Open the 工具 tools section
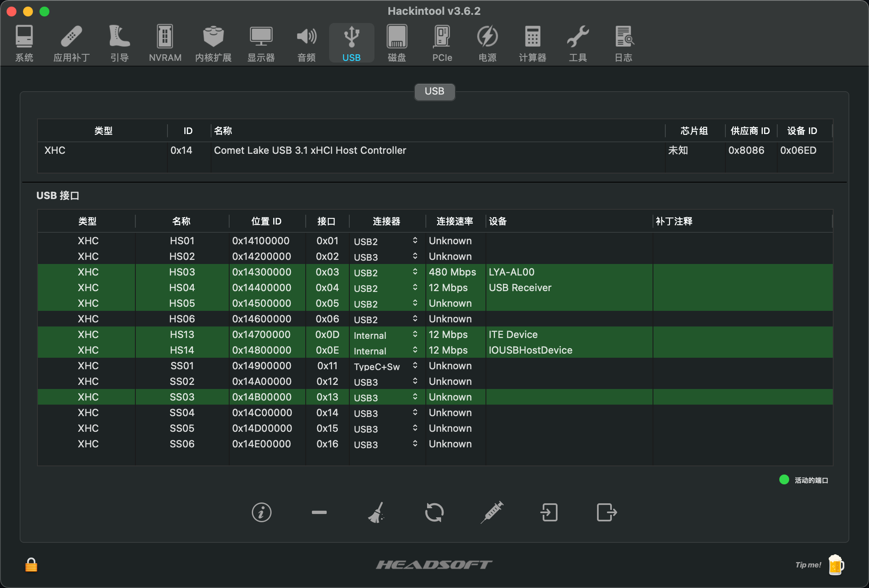This screenshot has height=588, width=869. click(x=578, y=43)
